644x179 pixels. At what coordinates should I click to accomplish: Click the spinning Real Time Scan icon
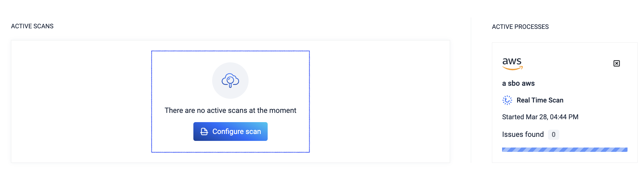tap(507, 100)
